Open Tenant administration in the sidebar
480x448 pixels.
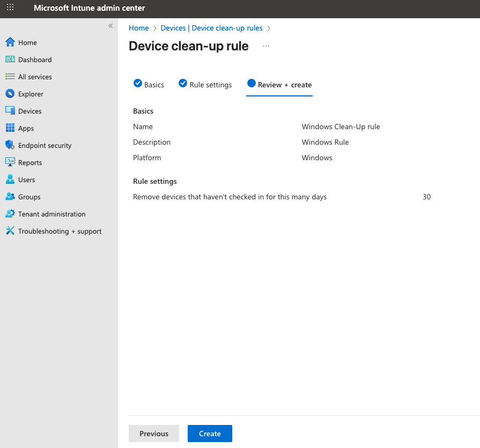[x=51, y=214]
